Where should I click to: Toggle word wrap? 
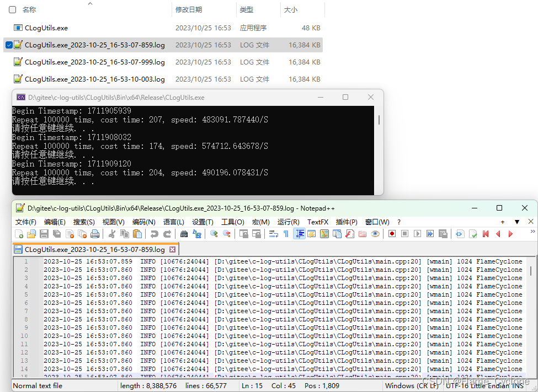[x=274, y=234]
